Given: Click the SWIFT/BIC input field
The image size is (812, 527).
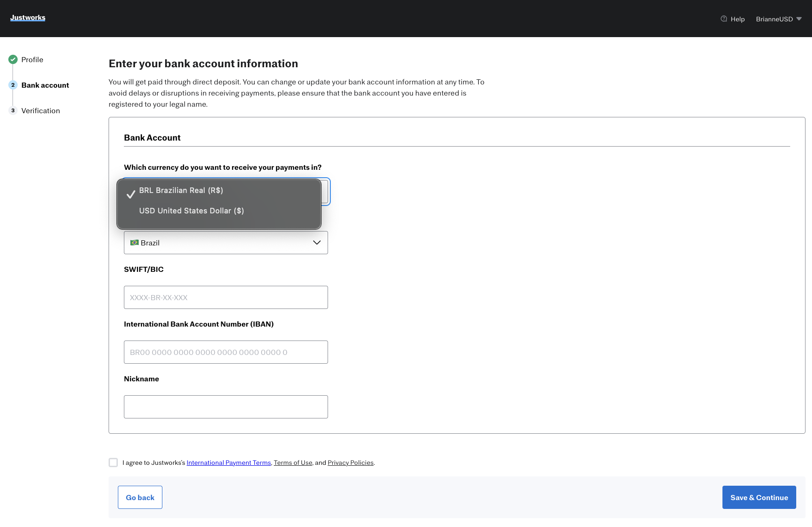Looking at the screenshot, I should click(x=226, y=297).
